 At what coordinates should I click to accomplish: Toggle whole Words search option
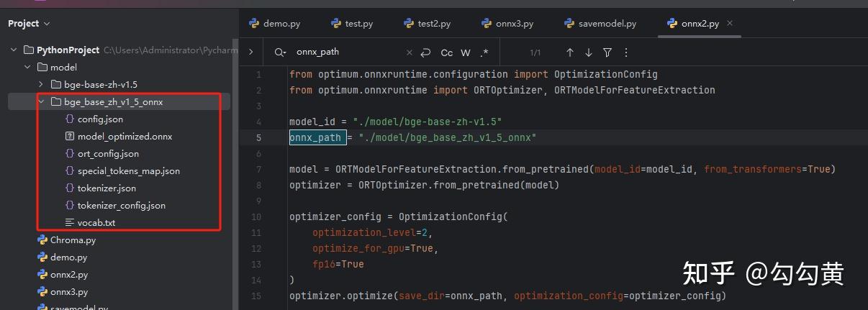466,53
